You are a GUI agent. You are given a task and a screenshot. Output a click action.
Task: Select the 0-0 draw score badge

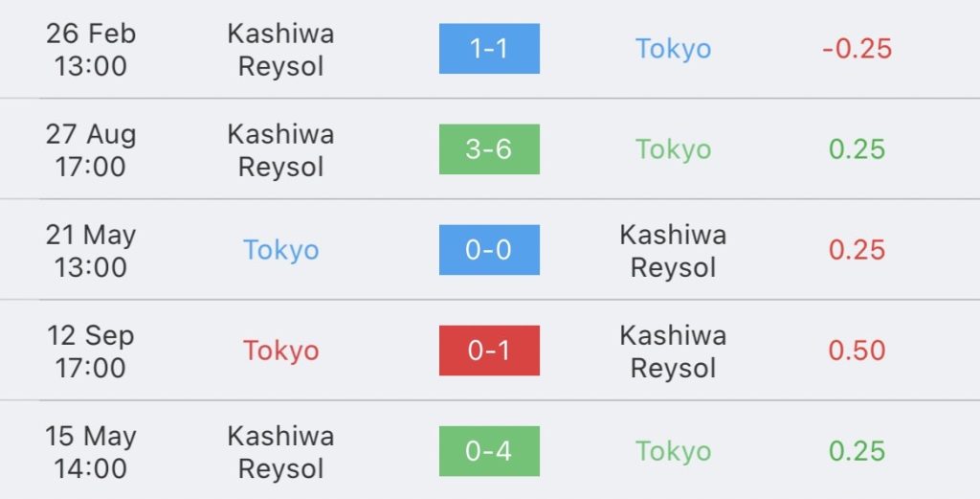click(x=489, y=250)
